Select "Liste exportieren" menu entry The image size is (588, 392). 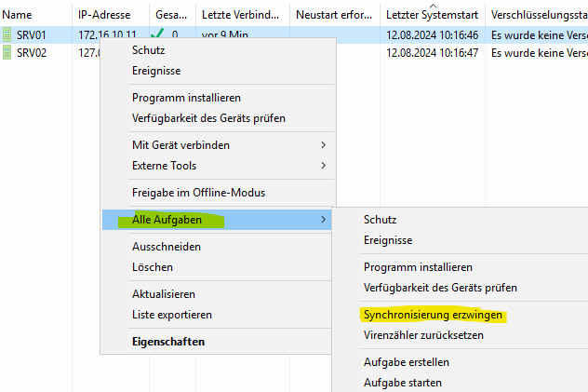point(172,315)
